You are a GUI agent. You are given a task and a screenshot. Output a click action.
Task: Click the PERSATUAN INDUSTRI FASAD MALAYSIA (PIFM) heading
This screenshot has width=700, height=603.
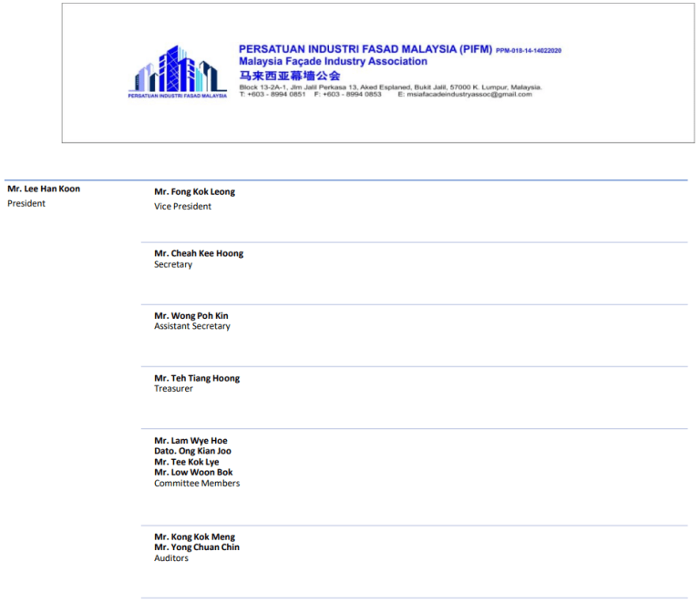(365, 49)
